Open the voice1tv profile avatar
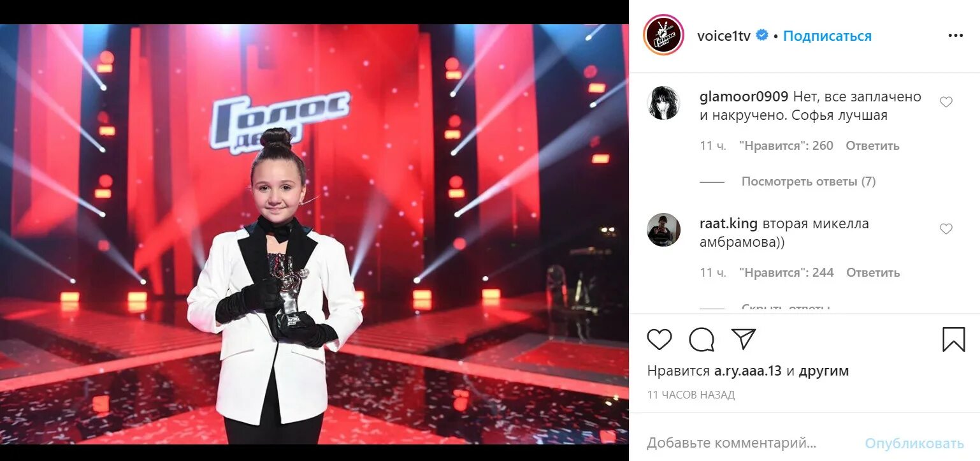This screenshot has width=980, height=461. click(x=663, y=35)
